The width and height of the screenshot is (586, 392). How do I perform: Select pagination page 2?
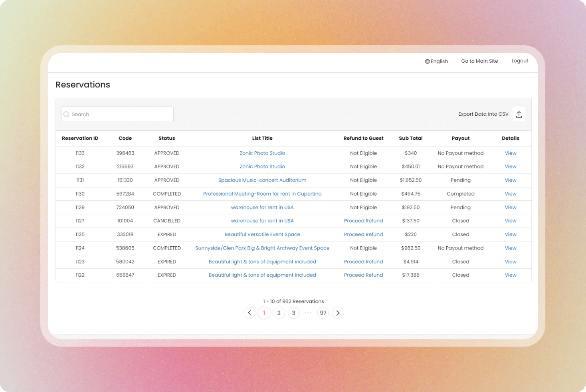point(279,313)
